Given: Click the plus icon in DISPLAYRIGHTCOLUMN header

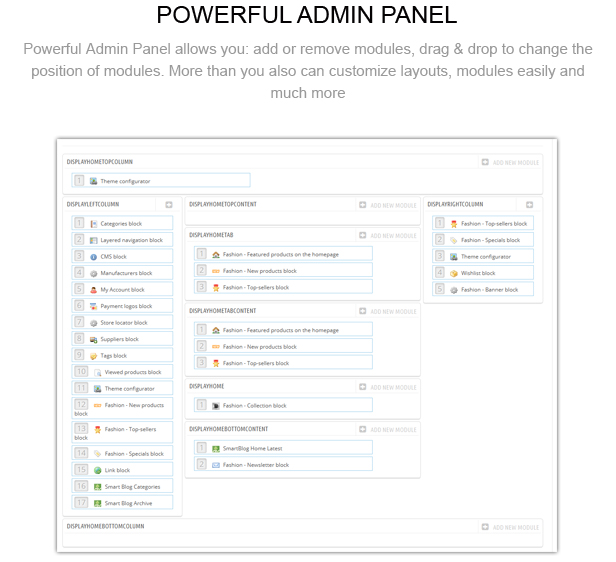Looking at the screenshot, I should click(x=530, y=205).
